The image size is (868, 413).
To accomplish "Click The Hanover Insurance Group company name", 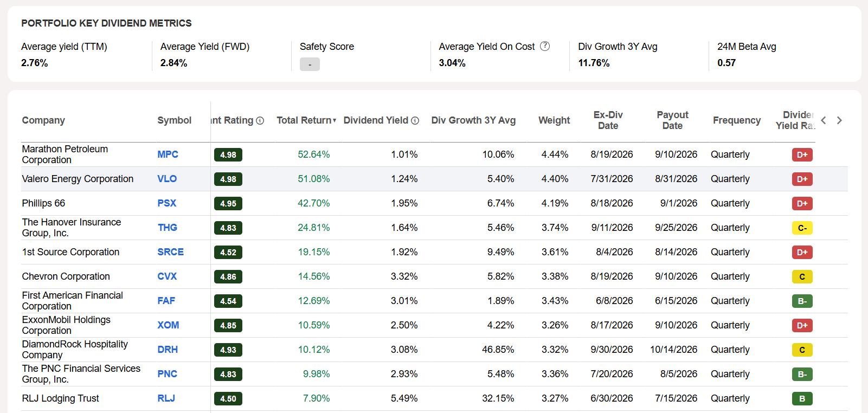I will (x=72, y=228).
